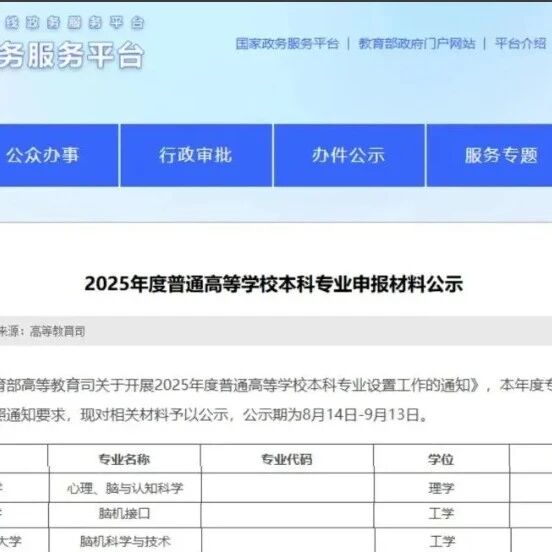Screen dimensions: 552x552
Task: Click the 学位 column header
Action: 441,459
